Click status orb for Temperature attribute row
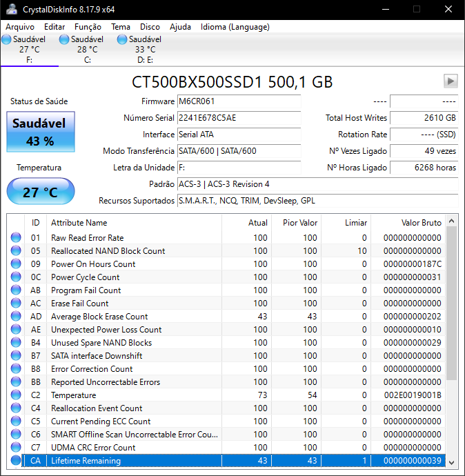The image size is (465, 476). pyautogui.click(x=16, y=395)
